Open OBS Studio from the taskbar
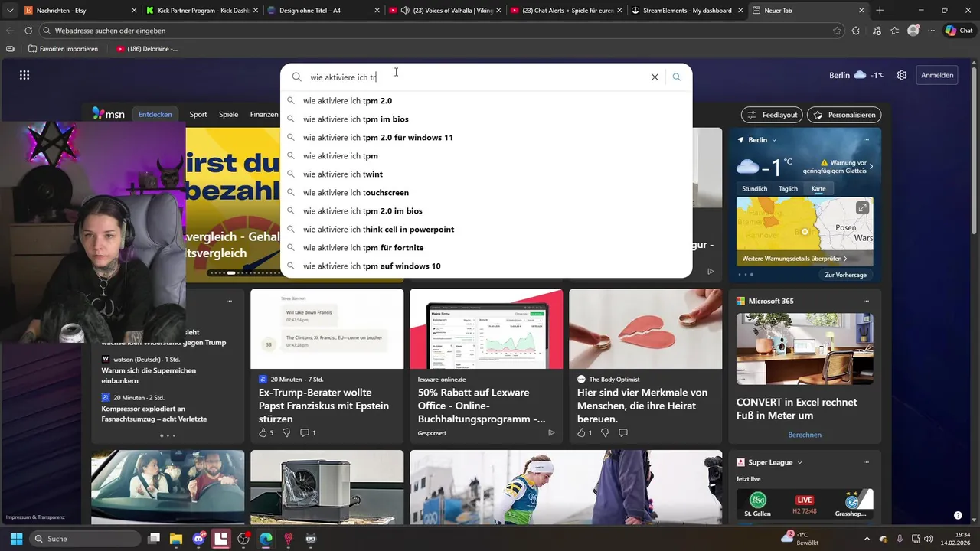980x551 pixels. pyautogui.click(x=243, y=539)
